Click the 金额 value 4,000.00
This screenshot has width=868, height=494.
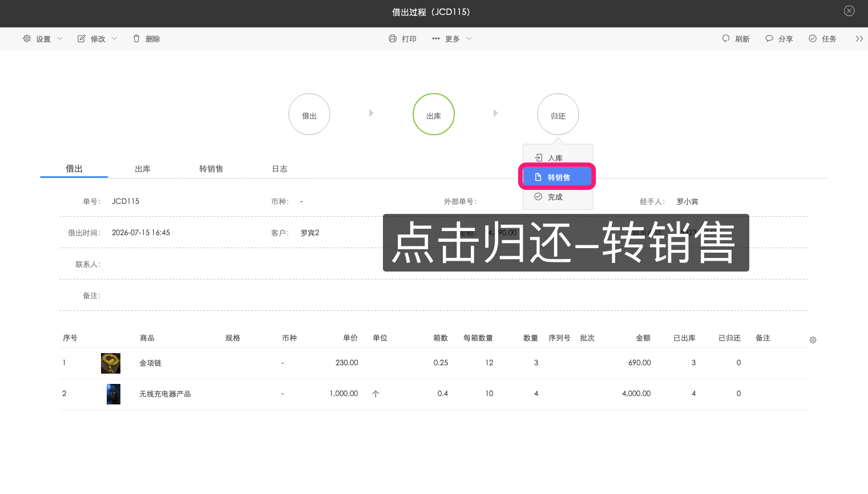point(636,394)
